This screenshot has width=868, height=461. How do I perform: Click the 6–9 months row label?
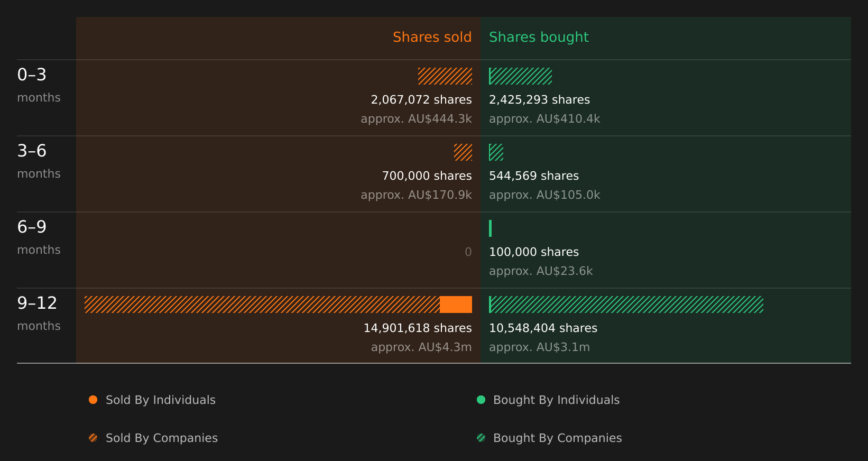point(39,237)
